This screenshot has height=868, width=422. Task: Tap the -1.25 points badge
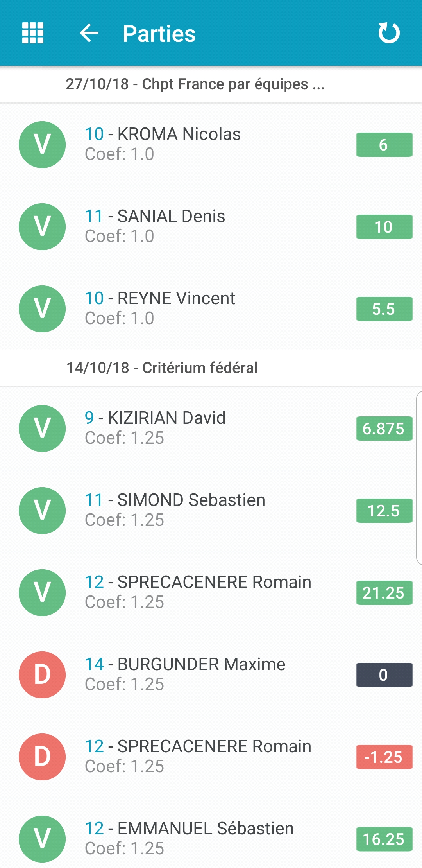(384, 757)
